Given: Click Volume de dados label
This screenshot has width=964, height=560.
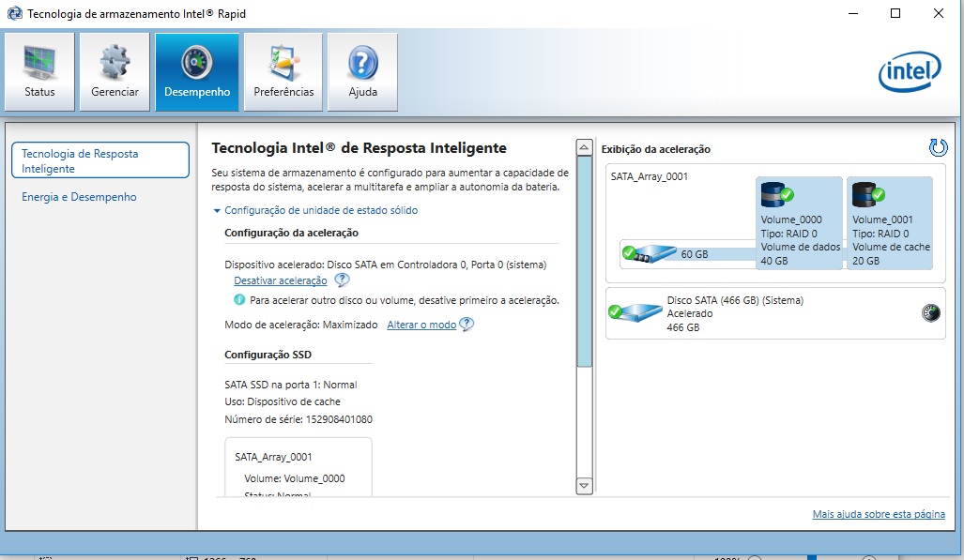Looking at the screenshot, I should [801, 247].
